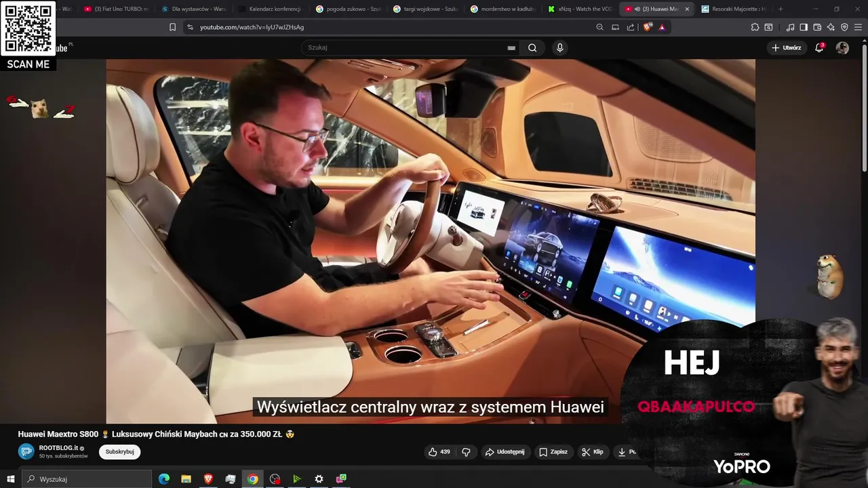This screenshot has height=488, width=868.
Task: Open a new browser tab with the plus button
Action: point(781,9)
